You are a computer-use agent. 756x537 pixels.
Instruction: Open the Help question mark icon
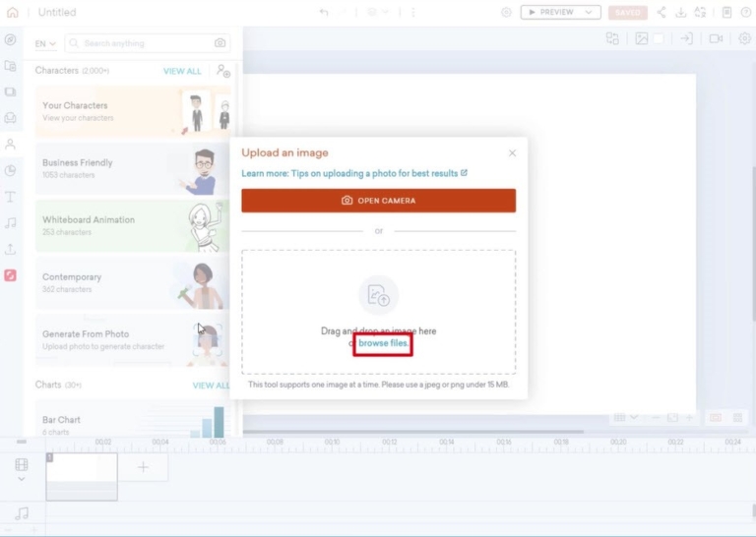745,12
